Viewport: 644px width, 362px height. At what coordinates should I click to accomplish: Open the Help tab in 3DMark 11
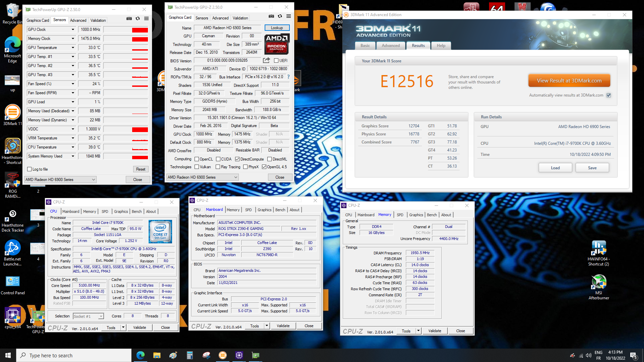[x=441, y=46]
